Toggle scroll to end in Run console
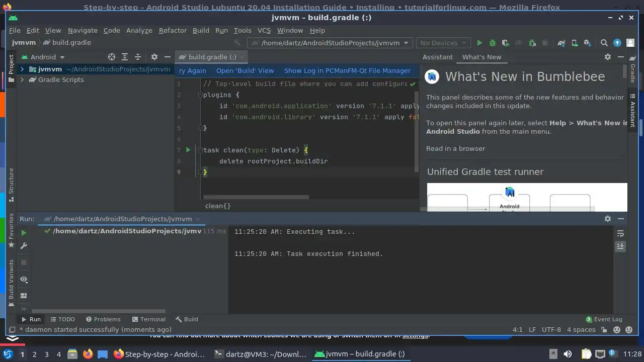The width and height of the screenshot is (644, 362). click(620, 246)
